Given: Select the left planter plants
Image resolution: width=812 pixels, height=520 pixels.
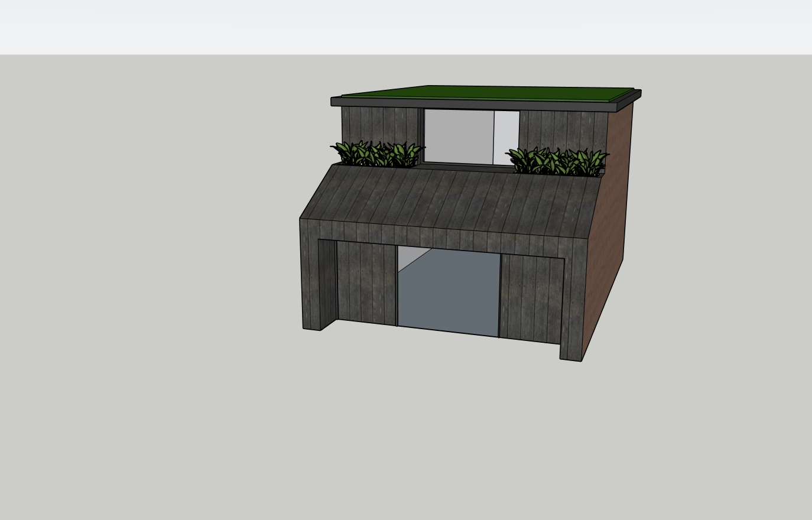Looking at the screenshot, I should pos(377,154).
